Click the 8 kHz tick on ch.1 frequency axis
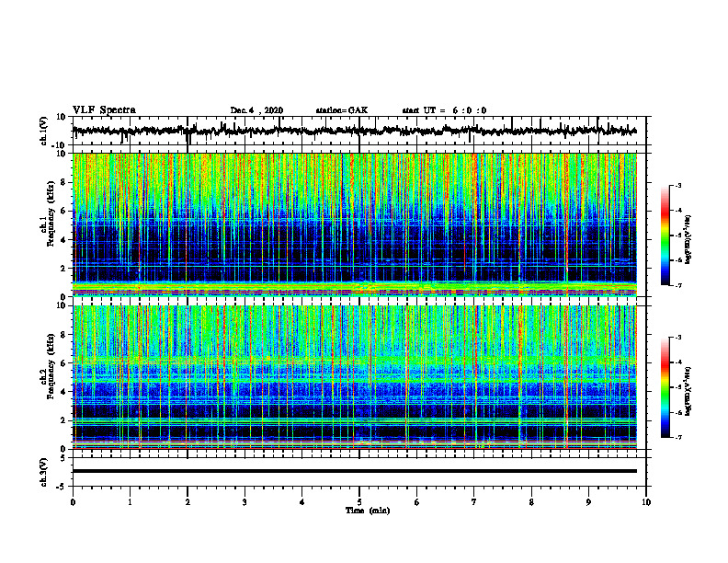 point(63,182)
